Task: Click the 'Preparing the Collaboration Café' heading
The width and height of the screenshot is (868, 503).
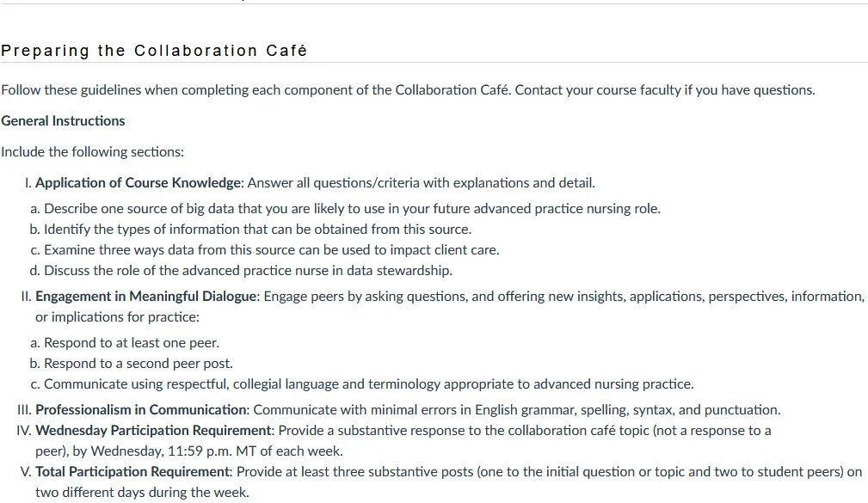Action: click(x=154, y=51)
